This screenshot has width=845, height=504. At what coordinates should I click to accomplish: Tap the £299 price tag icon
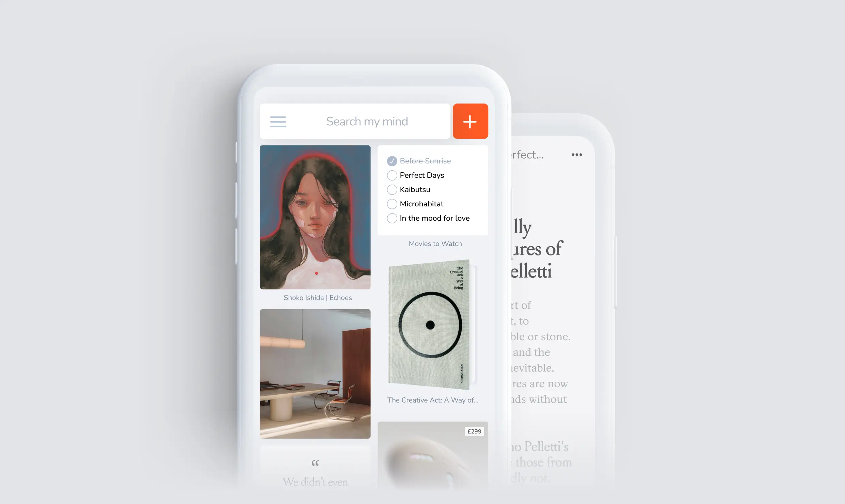point(474,431)
